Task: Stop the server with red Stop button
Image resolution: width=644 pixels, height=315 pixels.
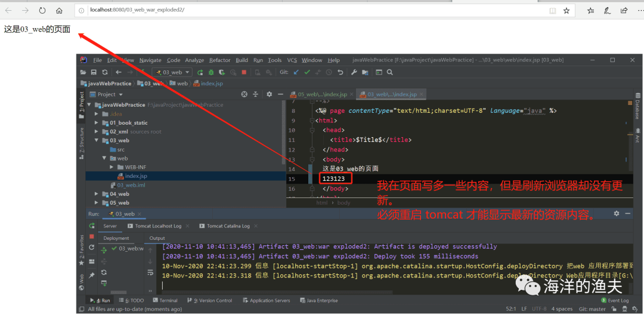Action: 243,72
